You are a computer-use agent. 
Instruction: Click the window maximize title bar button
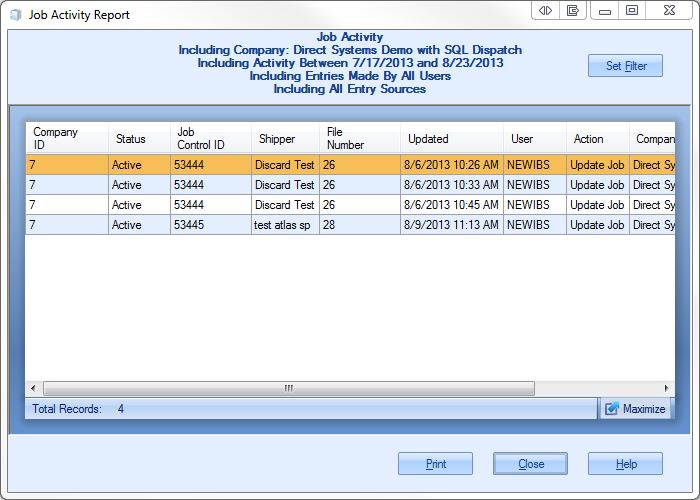tap(632, 11)
